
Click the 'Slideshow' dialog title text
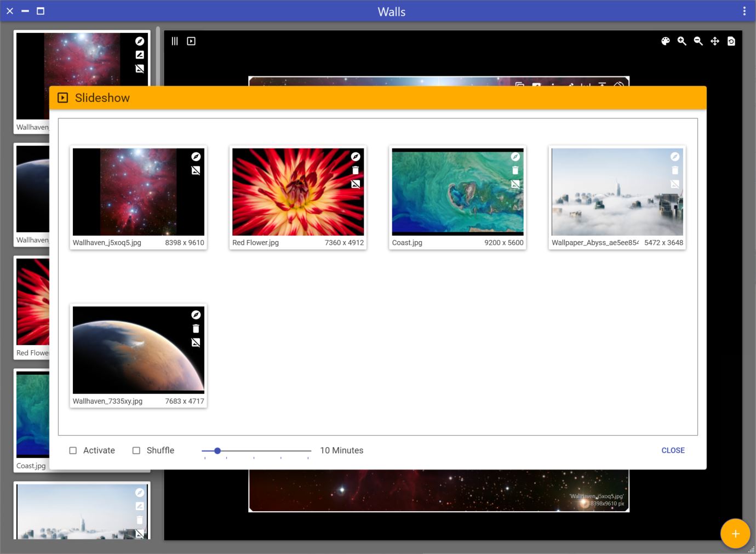pos(102,98)
